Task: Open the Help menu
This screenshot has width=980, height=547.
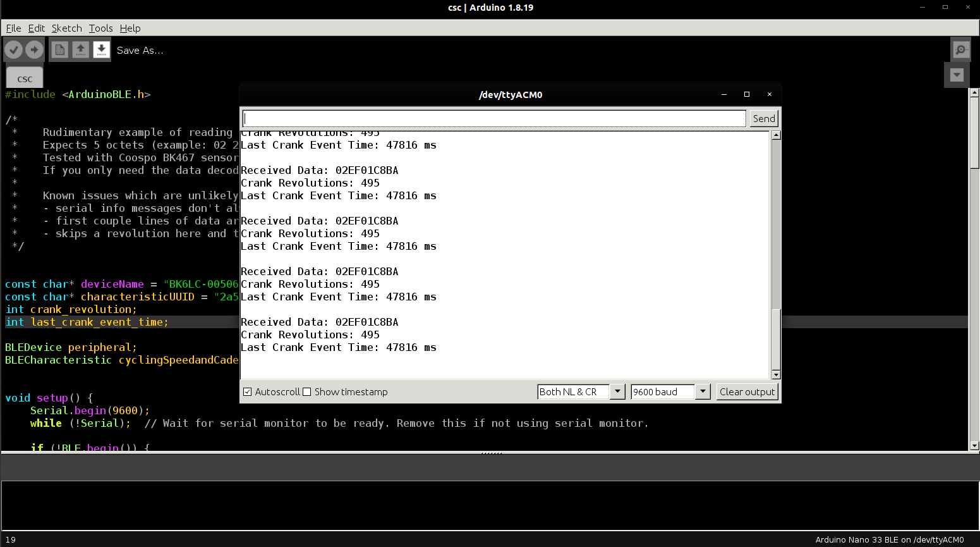Action: 130,28
